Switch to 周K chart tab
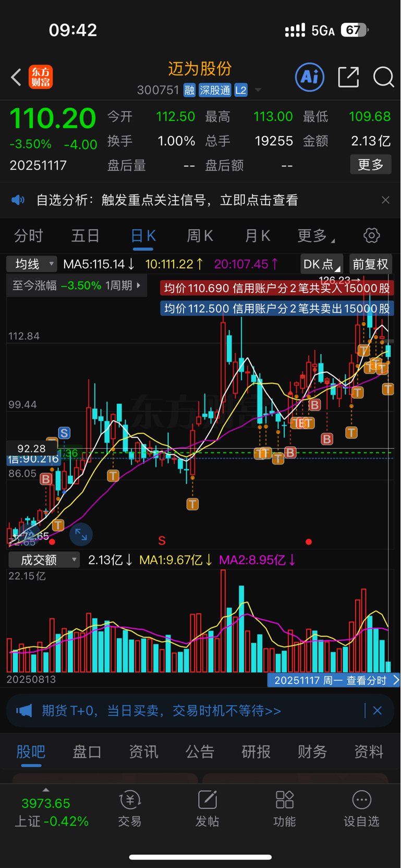This screenshot has height=868, width=401. 200,236
